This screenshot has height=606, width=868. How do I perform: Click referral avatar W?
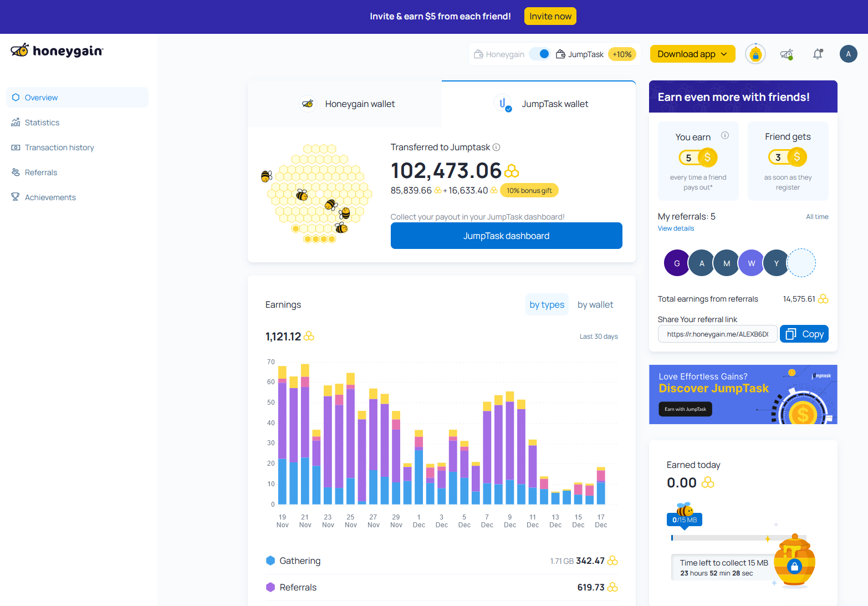pyautogui.click(x=752, y=263)
